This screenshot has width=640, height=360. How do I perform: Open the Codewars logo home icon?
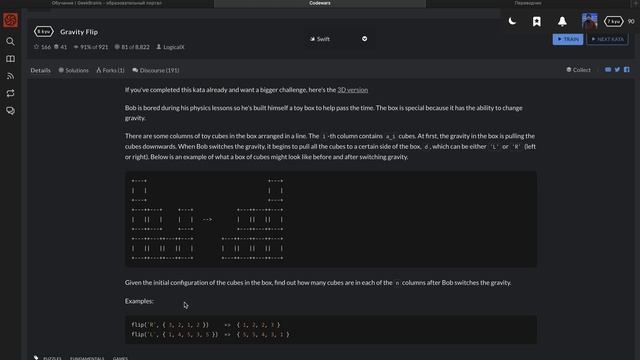10,20
